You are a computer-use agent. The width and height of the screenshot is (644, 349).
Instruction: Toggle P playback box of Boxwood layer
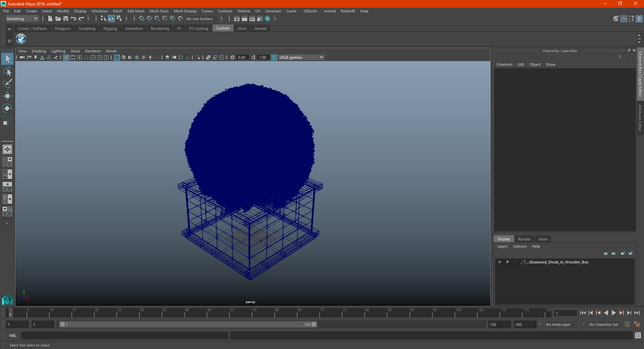pyautogui.click(x=507, y=262)
